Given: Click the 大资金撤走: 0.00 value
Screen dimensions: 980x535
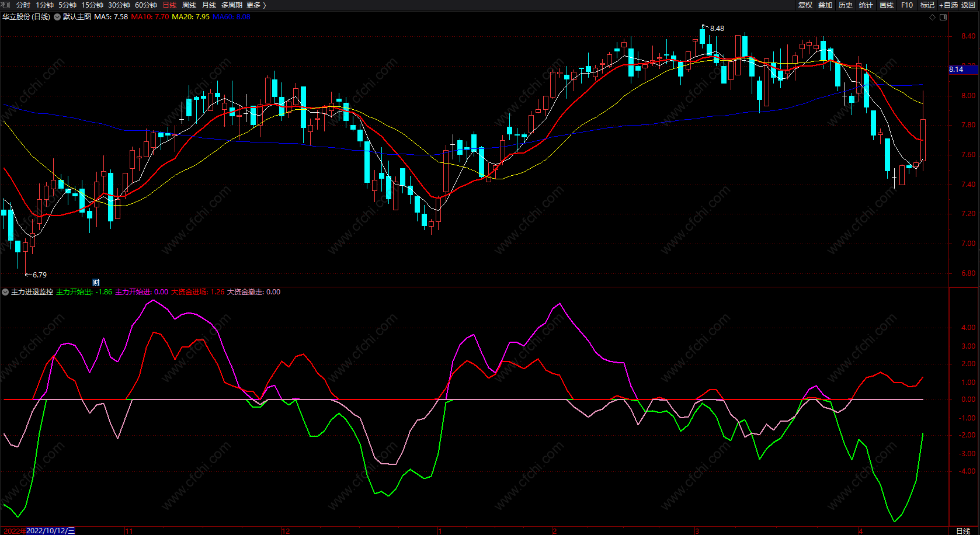Looking at the screenshot, I should pyautogui.click(x=253, y=292).
